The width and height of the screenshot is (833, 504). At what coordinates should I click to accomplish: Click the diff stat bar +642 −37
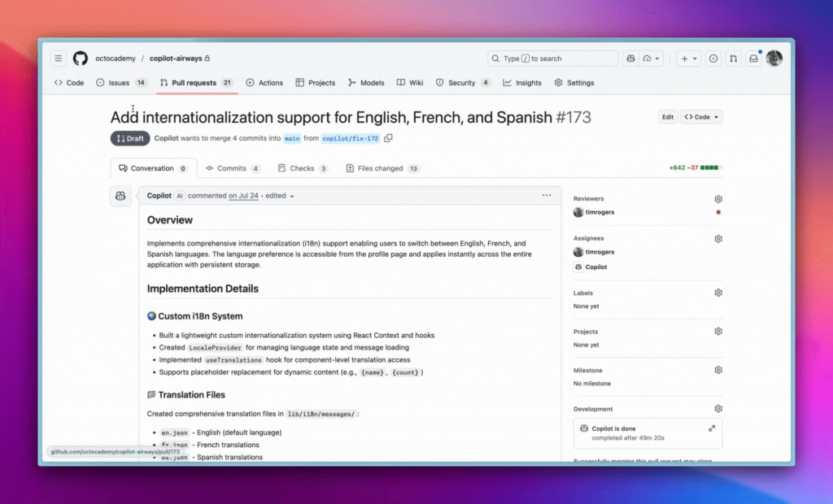[x=695, y=167]
